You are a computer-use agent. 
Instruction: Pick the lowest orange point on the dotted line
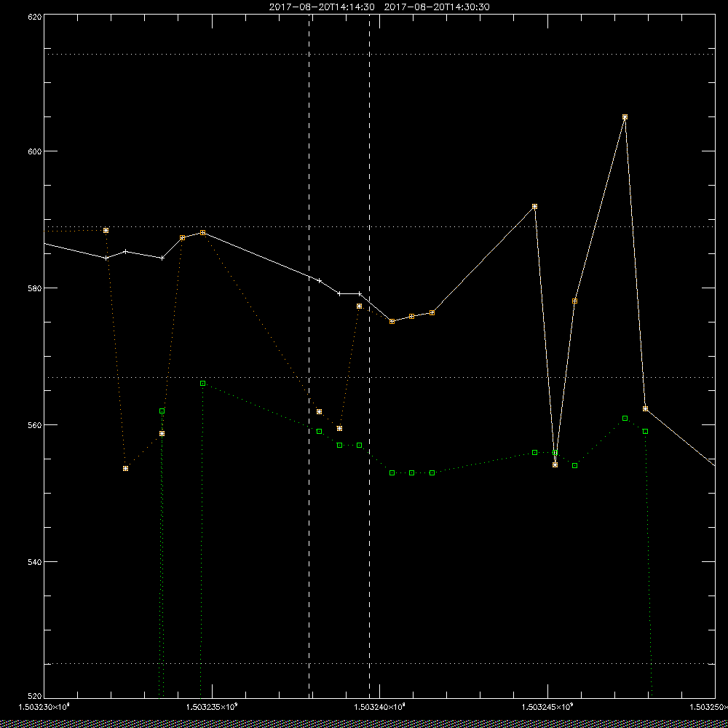[x=126, y=469]
